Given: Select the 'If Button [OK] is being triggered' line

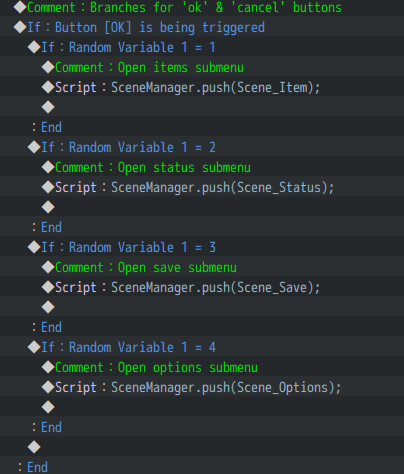Looking at the screenshot, I should point(202,27).
